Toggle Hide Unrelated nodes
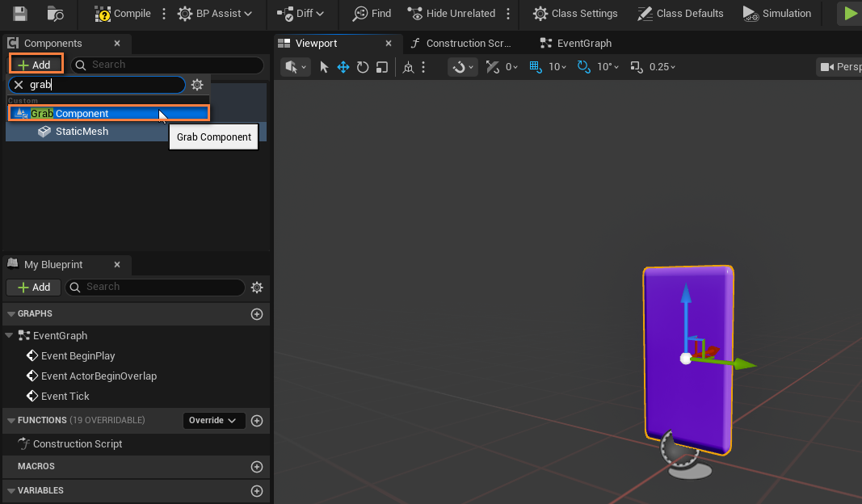The image size is (862, 504). coord(452,13)
